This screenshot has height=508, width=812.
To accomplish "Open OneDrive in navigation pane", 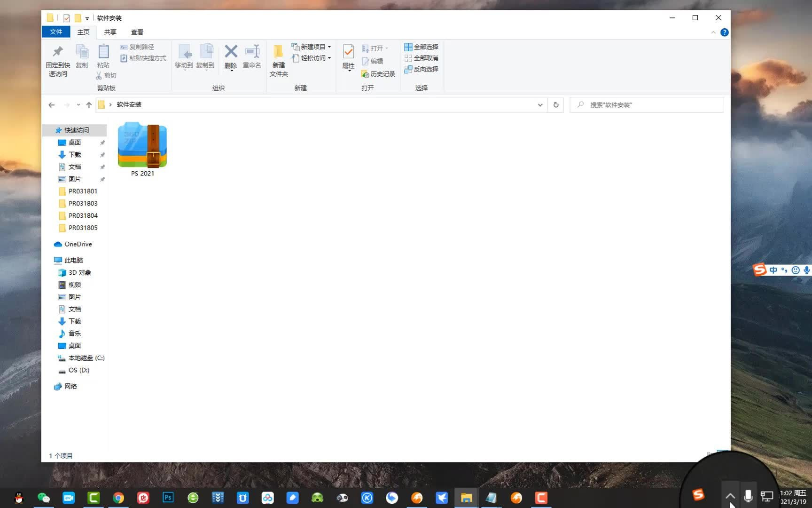I will (73, 244).
